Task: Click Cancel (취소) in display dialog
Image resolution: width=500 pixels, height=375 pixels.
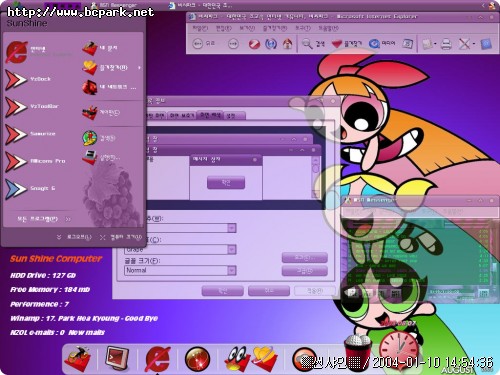Action: click(x=269, y=291)
